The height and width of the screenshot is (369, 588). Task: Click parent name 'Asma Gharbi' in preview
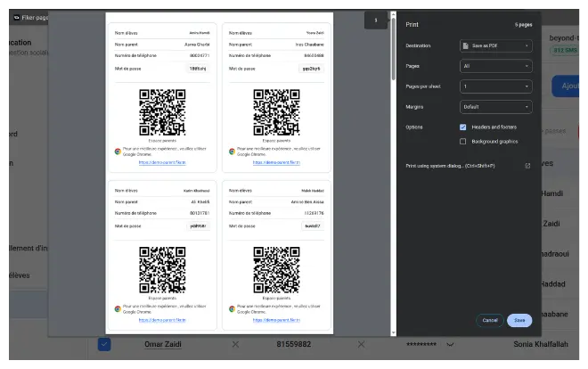coord(197,45)
